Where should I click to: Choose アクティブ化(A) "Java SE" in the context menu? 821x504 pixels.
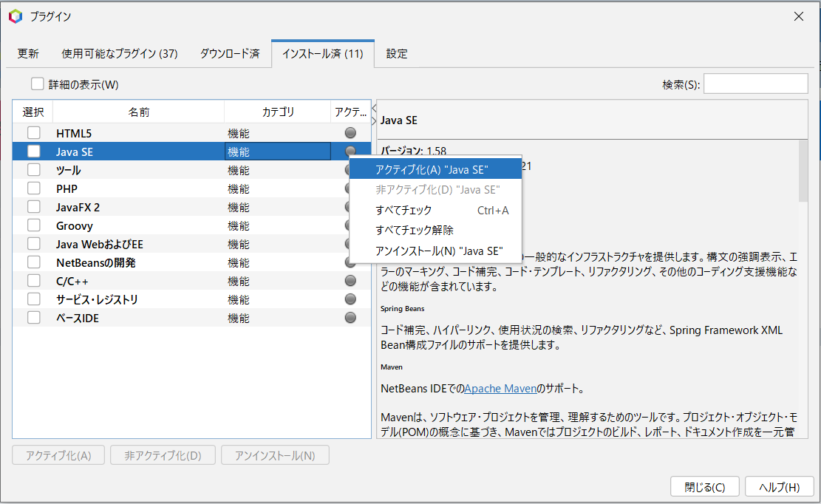click(435, 169)
